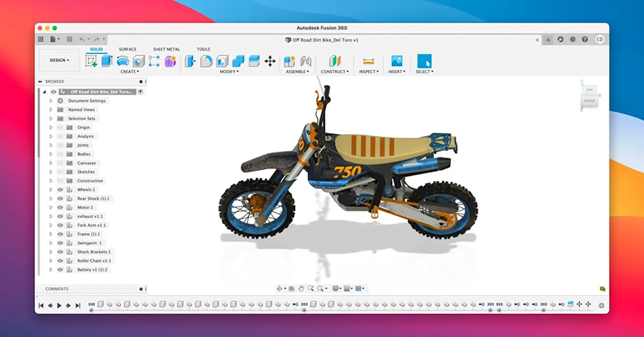The image size is (644, 337).
Task: Hide the Motor:1 component
Action: pos(60,207)
